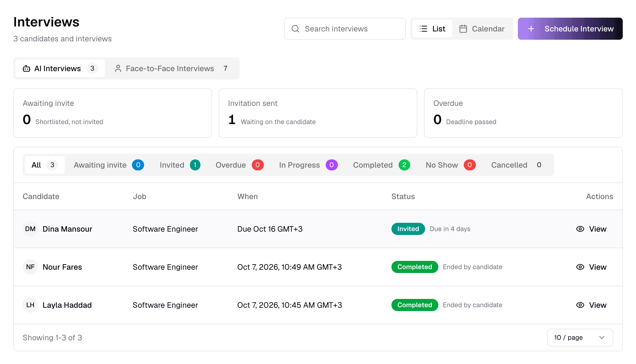Click the Candidate column header

41,196
